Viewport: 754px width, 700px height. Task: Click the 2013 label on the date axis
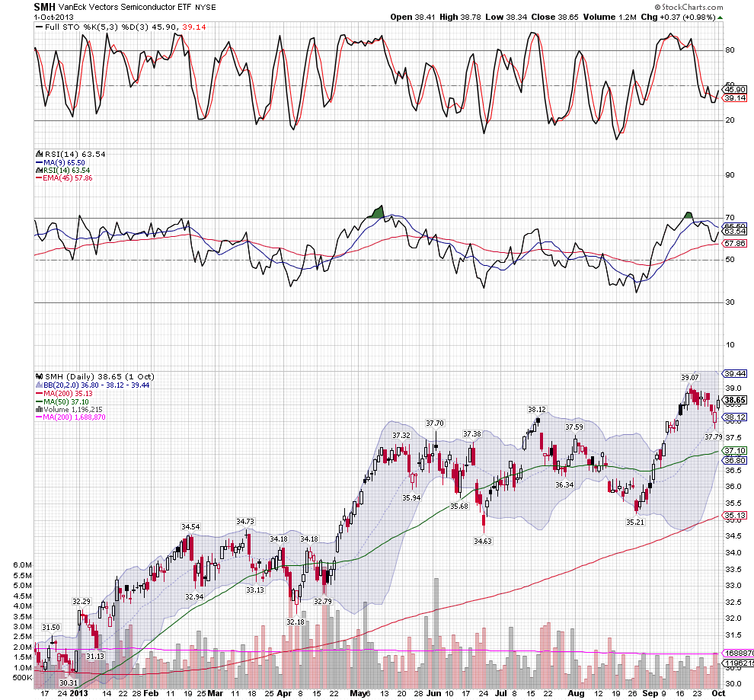click(82, 695)
